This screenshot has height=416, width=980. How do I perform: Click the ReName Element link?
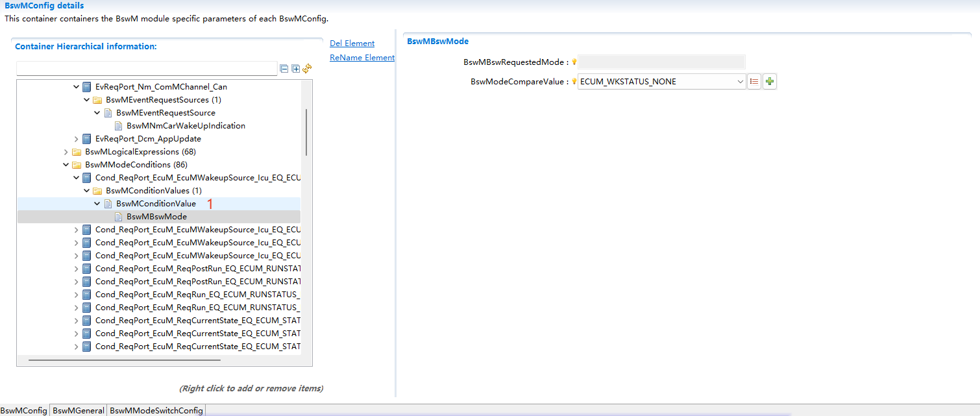(361, 58)
